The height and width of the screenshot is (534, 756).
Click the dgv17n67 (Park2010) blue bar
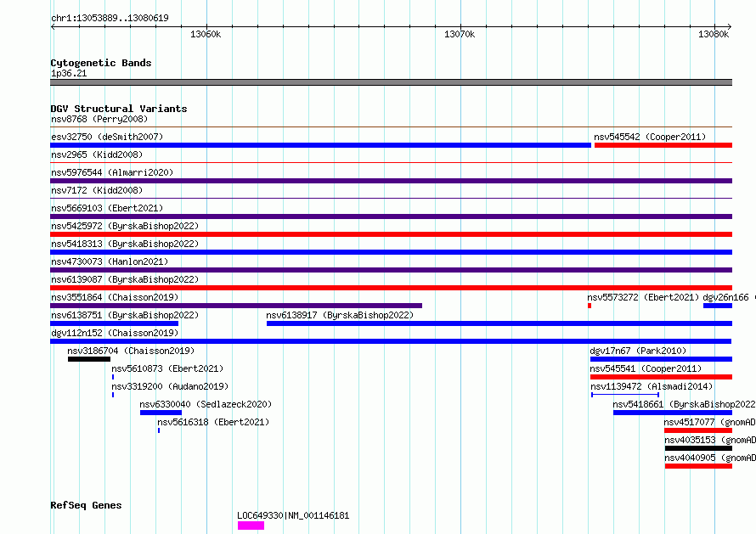[x=661, y=359]
